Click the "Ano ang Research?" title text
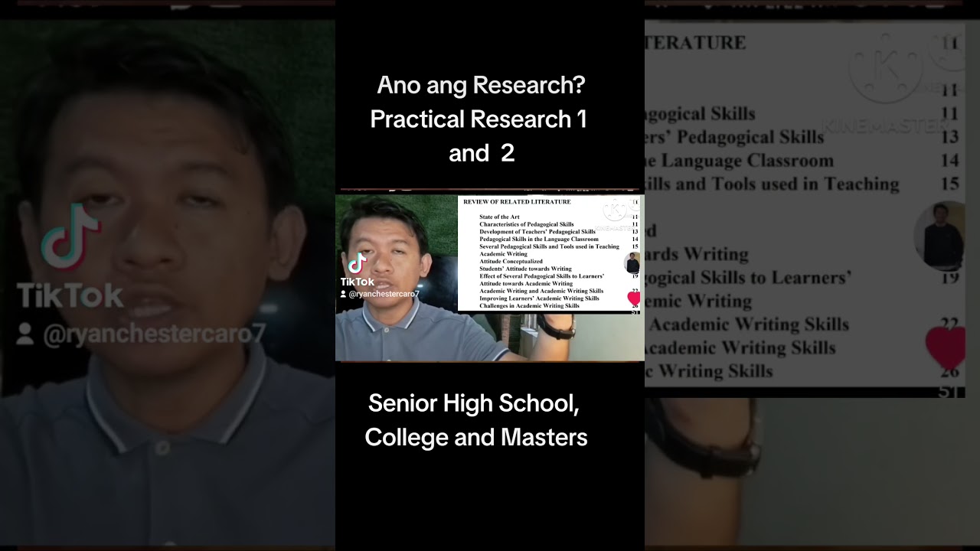The height and width of the screenshot is (551, 980). click(481, 85)
